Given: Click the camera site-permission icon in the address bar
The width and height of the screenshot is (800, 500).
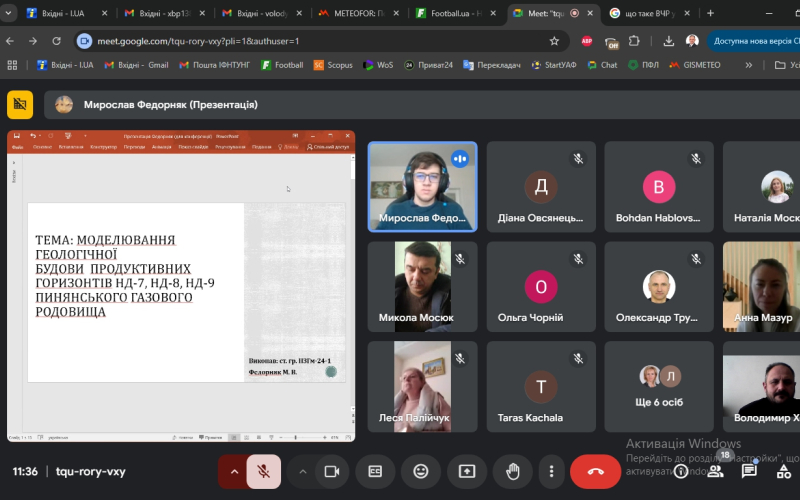Looking at the screenshot, I should tap(85, 41).
